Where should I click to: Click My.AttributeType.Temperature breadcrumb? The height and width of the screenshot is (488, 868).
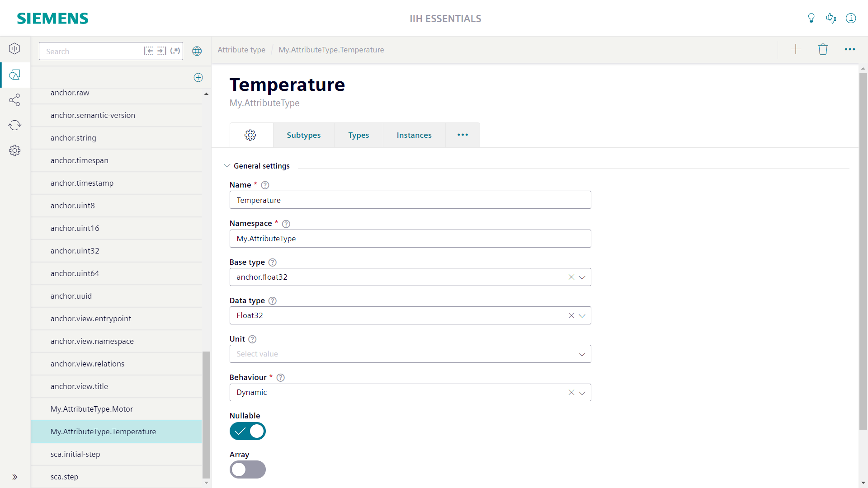331,50
